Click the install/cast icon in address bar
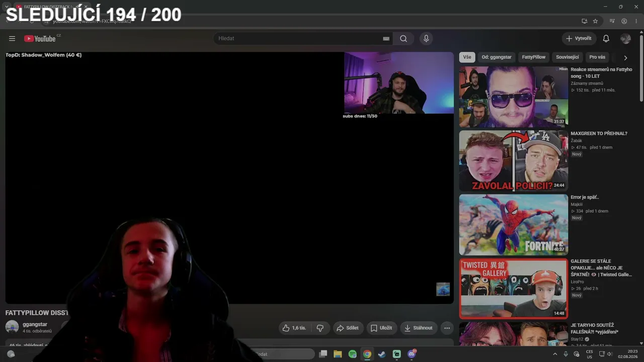Image resolution: width=644 pixels, height=362 pixels. (x=584, y=21)
